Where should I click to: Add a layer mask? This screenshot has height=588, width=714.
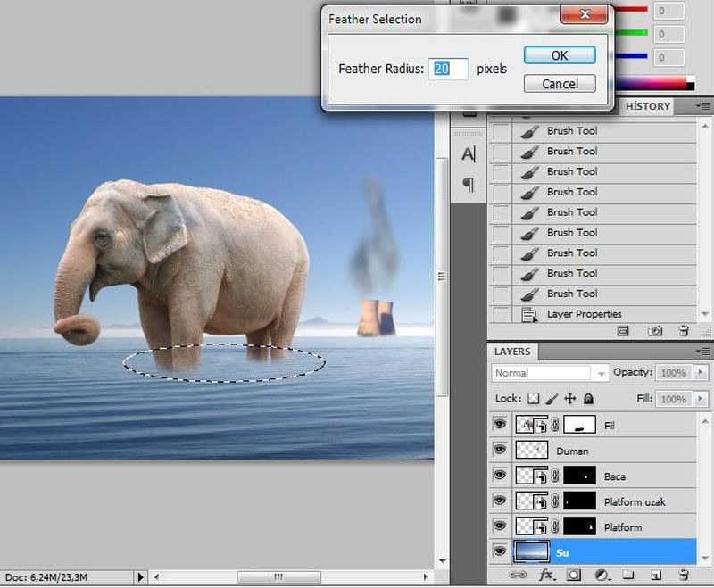click(x=574, y=576)
